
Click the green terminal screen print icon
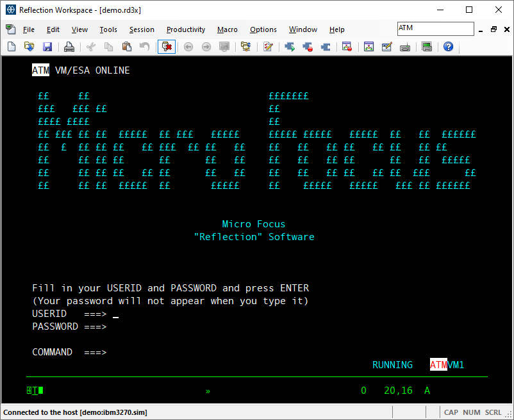427,47
